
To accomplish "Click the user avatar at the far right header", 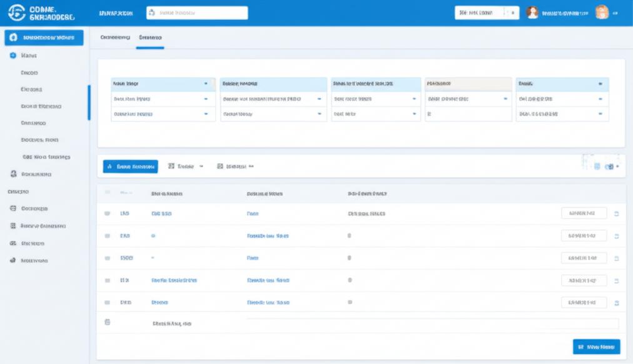I will pyautogui.click(x=601, y=13).
